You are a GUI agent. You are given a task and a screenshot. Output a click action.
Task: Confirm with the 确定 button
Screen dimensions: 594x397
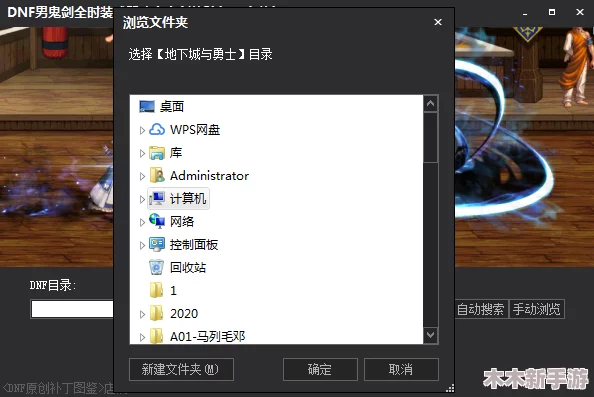tap(320, 369)
